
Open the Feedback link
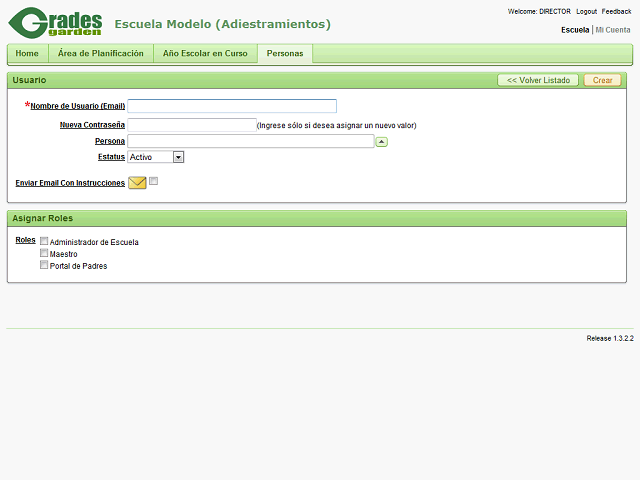point(616,11)
